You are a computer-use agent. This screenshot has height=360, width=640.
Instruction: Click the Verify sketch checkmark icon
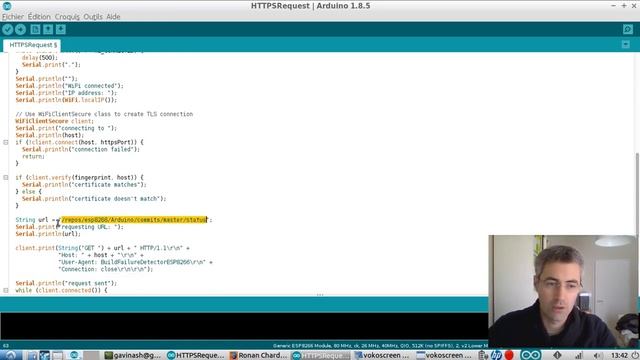pyautogui.click(x=8, y=29)
